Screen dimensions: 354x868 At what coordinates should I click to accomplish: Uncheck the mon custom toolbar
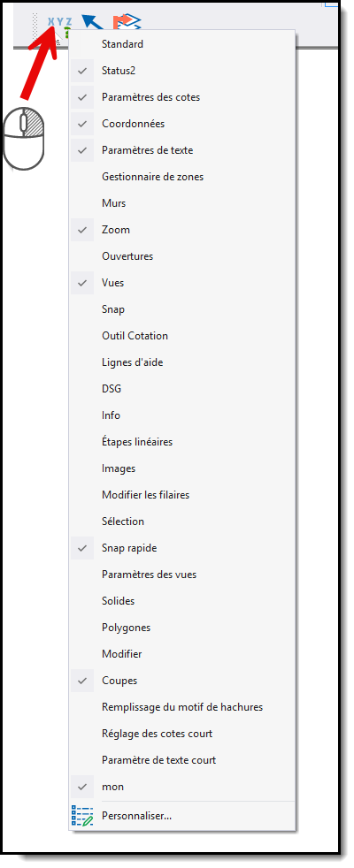point(183,787)
